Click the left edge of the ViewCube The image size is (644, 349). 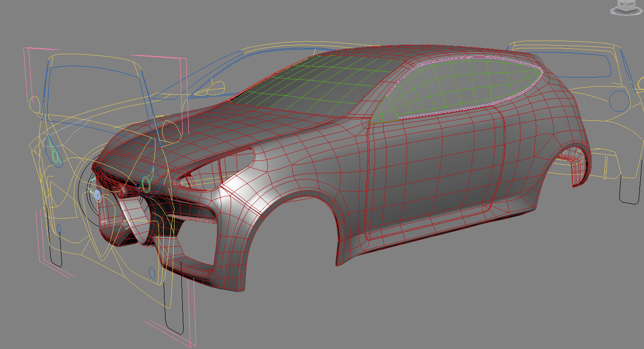[618, 4]
